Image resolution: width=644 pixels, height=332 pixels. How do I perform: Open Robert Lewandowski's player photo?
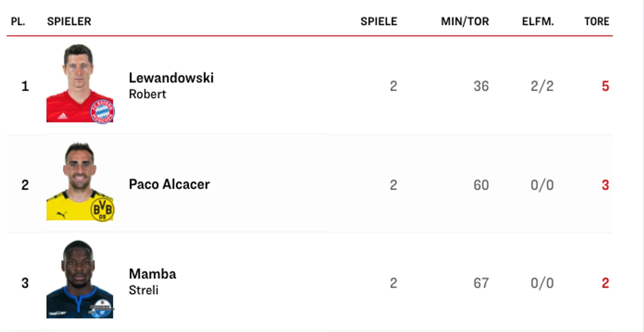tap(80, 83)
